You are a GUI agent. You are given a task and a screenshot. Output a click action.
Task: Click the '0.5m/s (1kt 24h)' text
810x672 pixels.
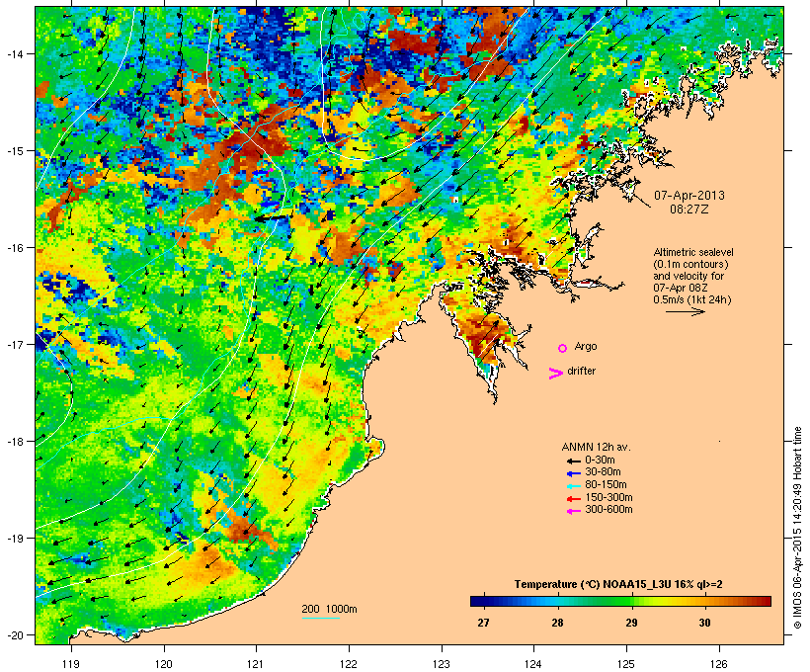coord(692,299)
